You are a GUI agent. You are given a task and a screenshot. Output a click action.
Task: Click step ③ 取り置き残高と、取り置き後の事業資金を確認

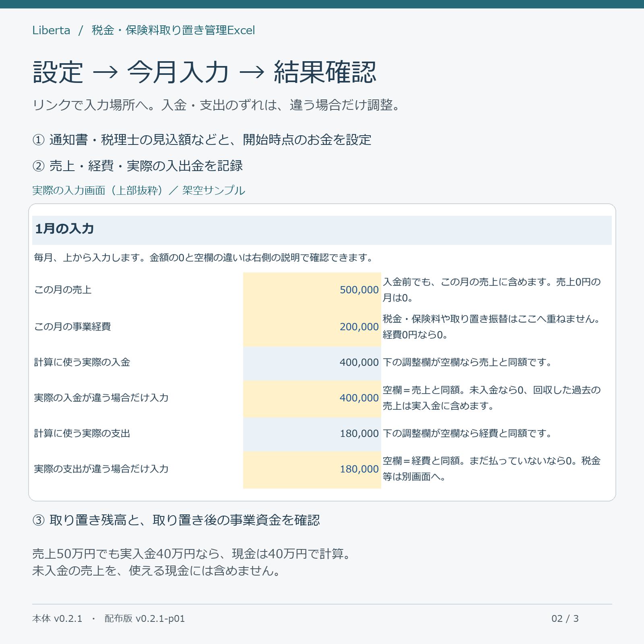click(x=176, y=520)
